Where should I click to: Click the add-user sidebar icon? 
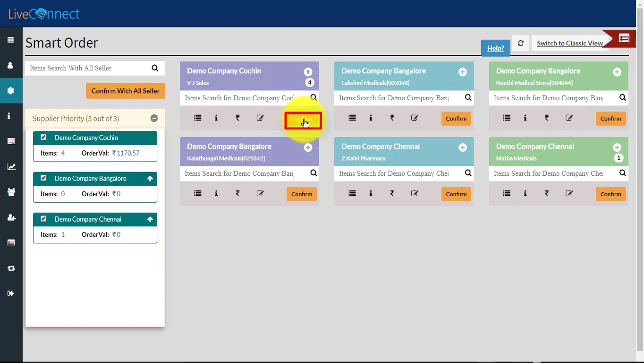tap(11, 217)
